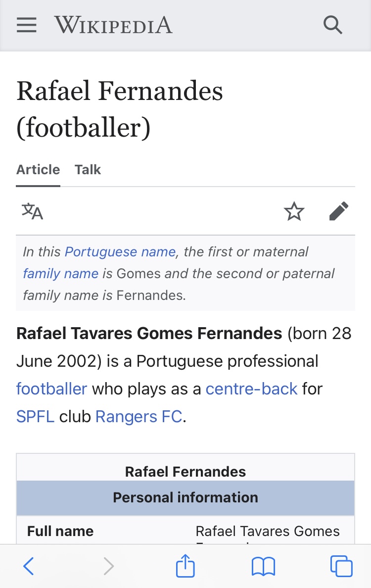Tap the search magnifier icon
The height and width of the screenshot is (588, 371).
[333, 25]
